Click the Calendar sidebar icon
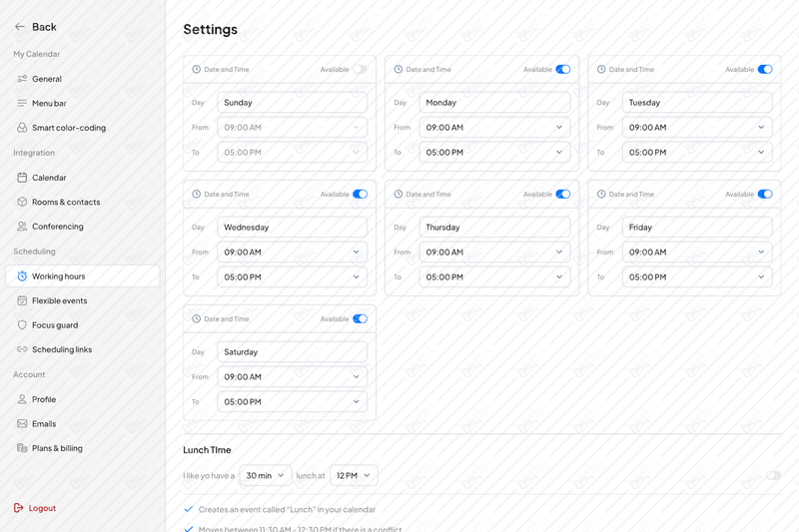Screen dimensions: 799x532 click(x=22, y=178)
